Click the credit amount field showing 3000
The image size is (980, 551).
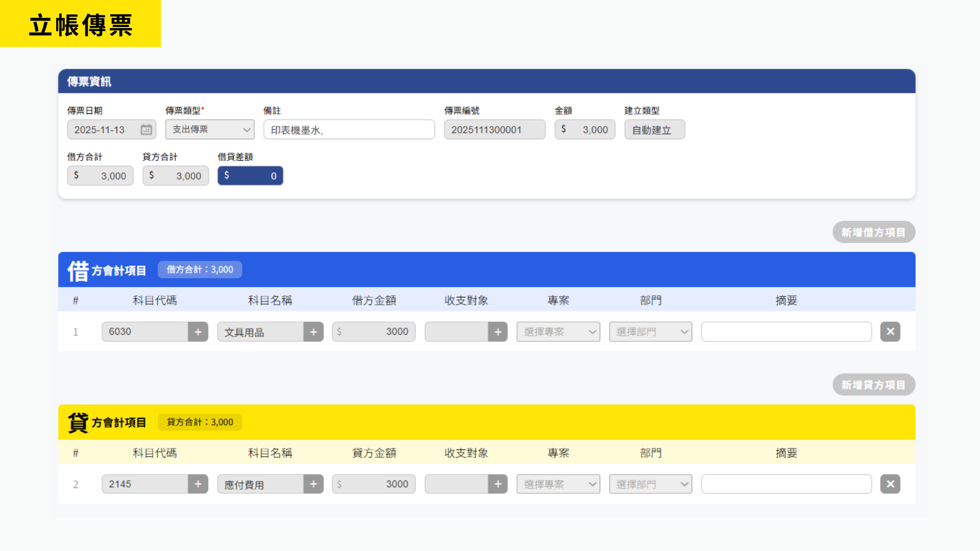pos(374,484)
